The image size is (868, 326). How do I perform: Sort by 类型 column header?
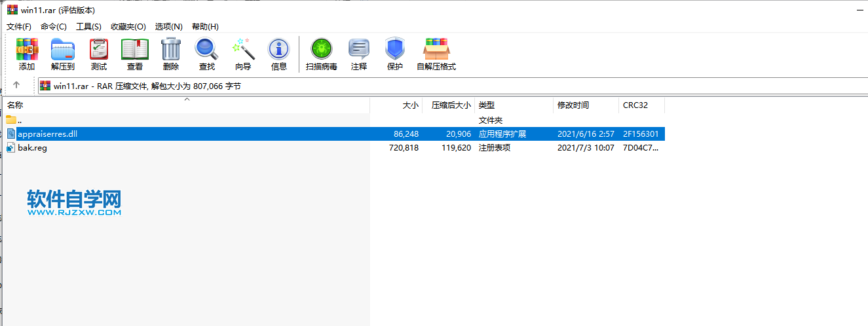[514, 105]
